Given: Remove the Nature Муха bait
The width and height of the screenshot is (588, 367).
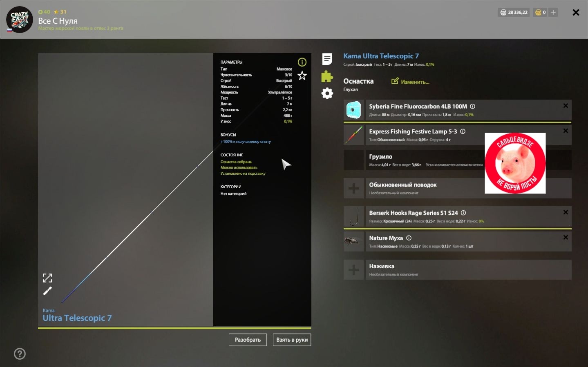Looking at the screenshot, I should pyautogui.click(x=566, y=237).
